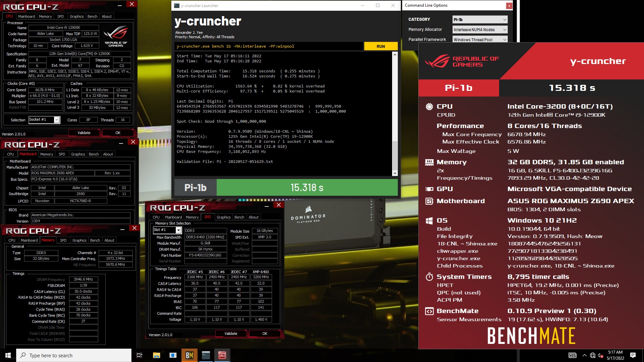Select the Memory tab in SPD CPU-Z window
This screenshot has width=644, height=362.
point(192,217)
